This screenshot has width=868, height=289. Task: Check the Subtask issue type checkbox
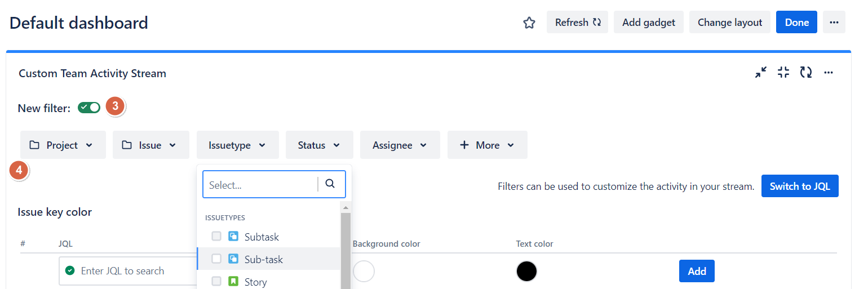(x=216, y=237)
